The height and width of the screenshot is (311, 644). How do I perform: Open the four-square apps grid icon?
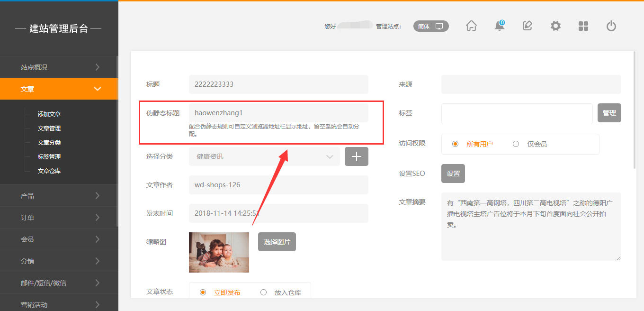[x=583, y=26]
